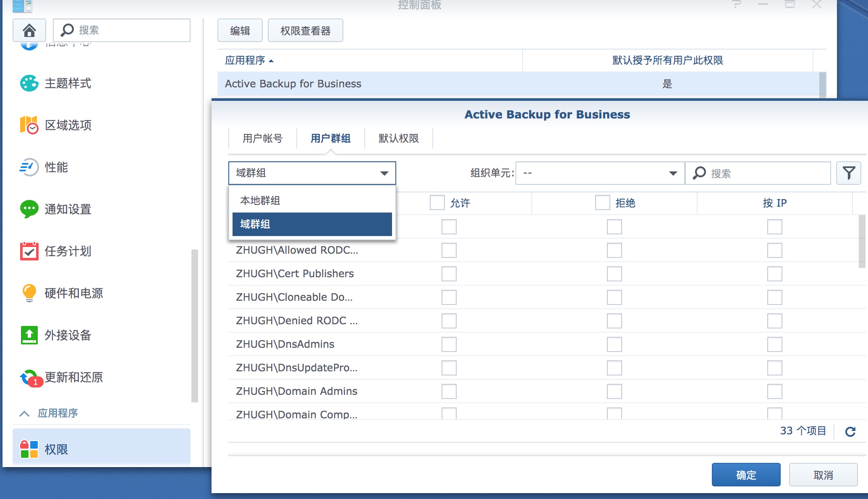The width and height of the screenshot is (868, 499).
Task: Select Active Backup for Business row
Action: click(518, 84)
